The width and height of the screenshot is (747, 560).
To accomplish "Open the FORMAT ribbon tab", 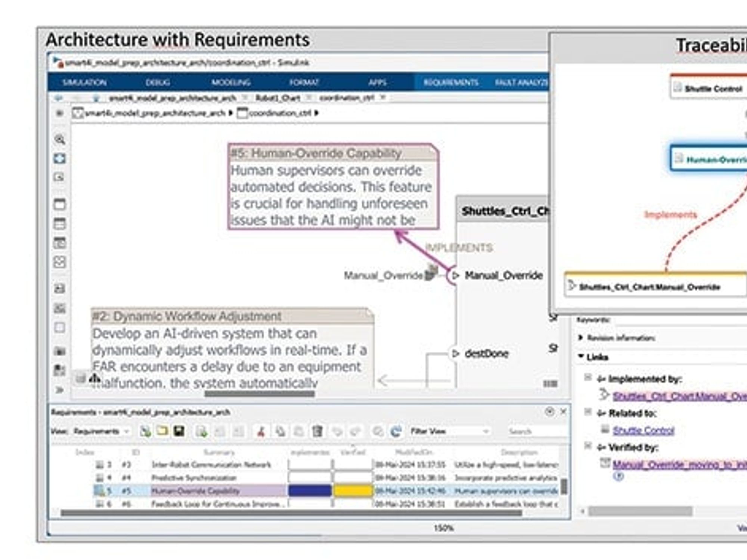I will (x=304, y=82).
